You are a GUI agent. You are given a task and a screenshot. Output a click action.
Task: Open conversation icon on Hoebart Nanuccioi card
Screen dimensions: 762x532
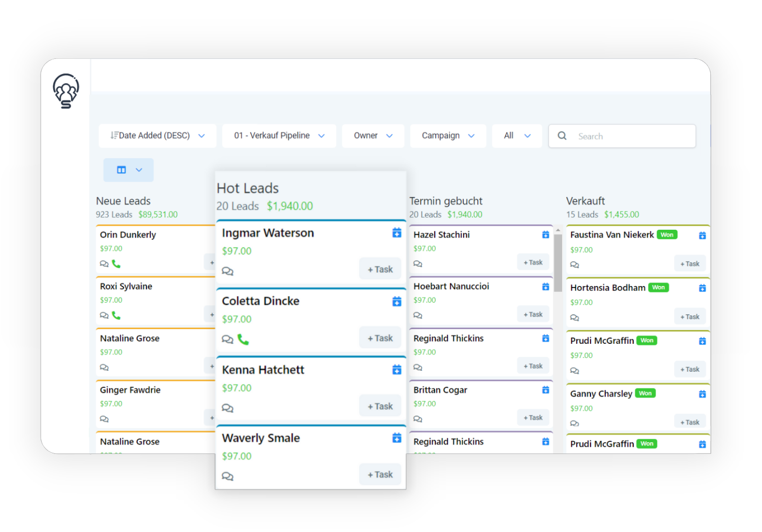(x=418, y=315)
